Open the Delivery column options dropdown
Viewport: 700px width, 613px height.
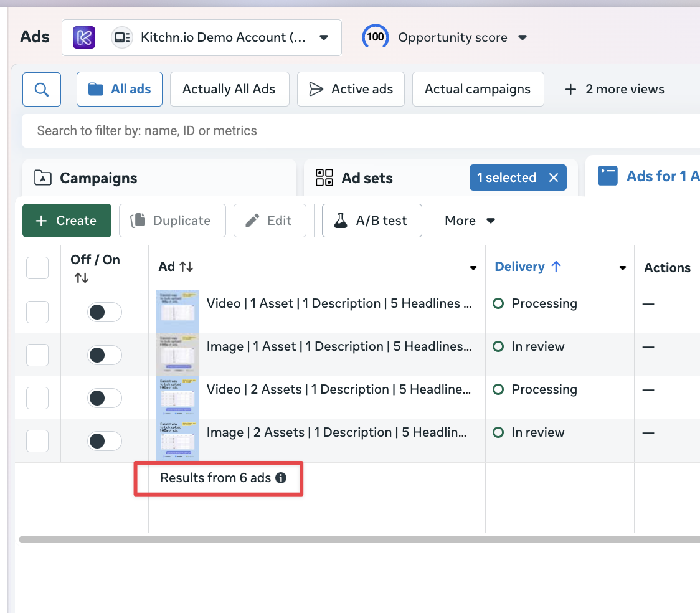(622, 268)
